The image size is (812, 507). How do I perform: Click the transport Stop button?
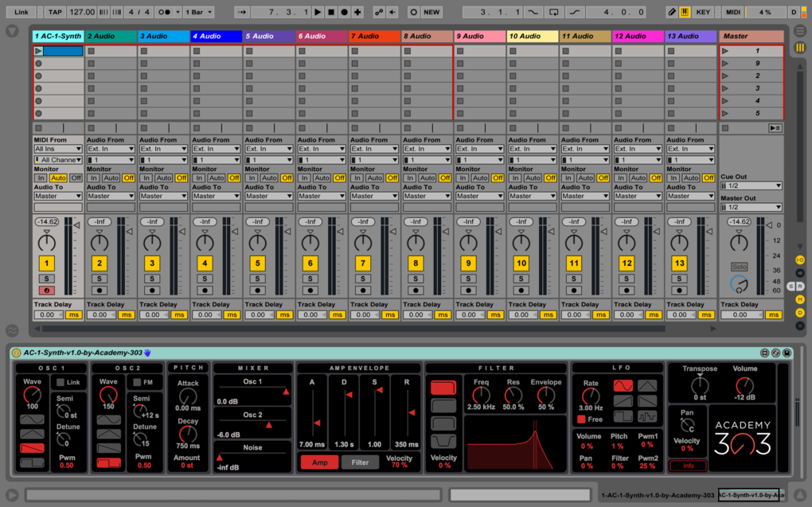point(331,12)
